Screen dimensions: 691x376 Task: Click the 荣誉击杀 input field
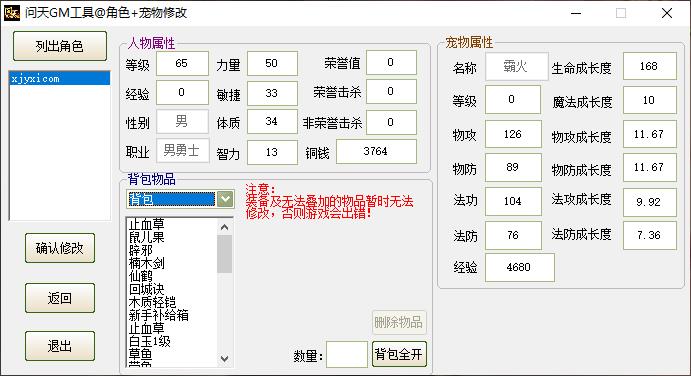(x=391, y=92)
